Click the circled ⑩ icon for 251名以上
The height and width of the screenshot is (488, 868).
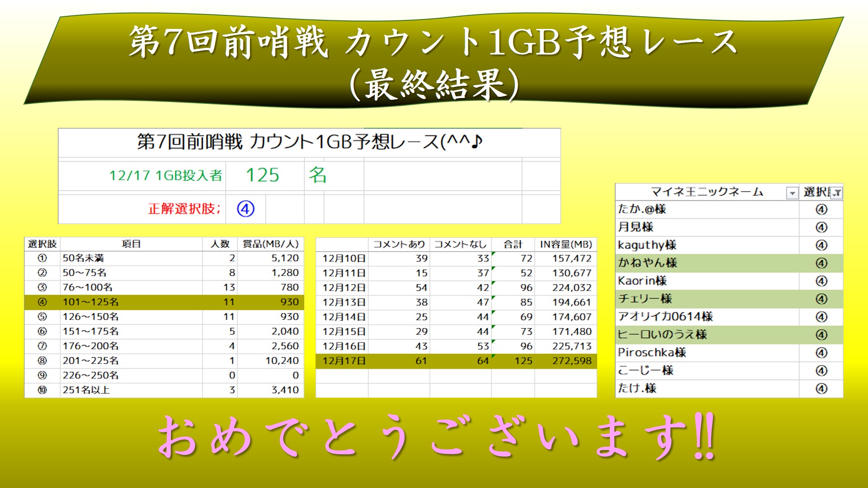[x=42, y=390]
